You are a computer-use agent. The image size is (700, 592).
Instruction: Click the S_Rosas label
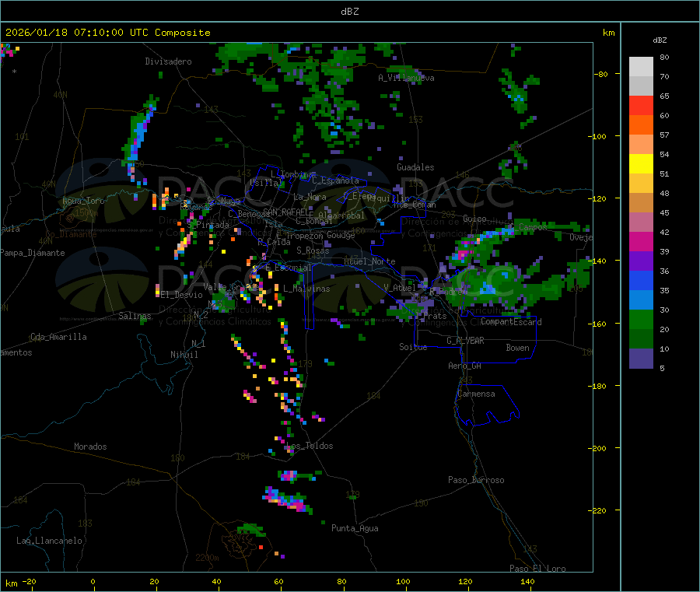pyautogui.click(x=313, y=250)
